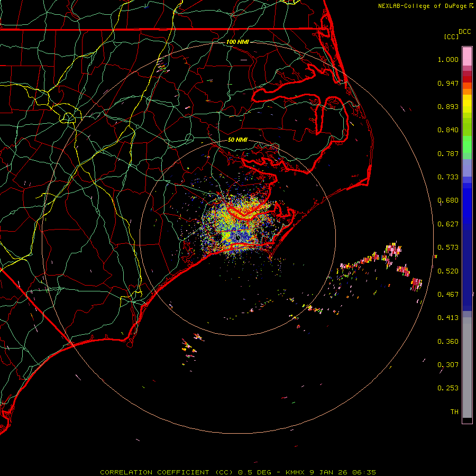Click the periwinkle segment of the color bar

(x=467, y=168)
